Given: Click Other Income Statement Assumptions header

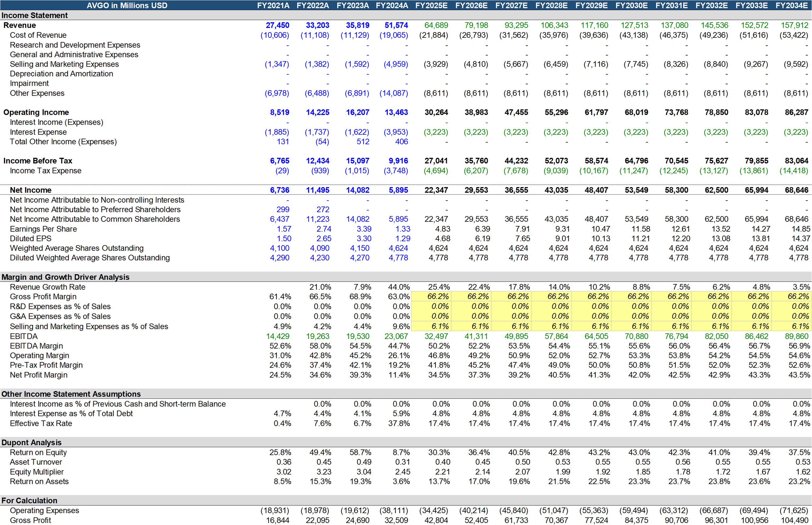Looking at the screenshot, I should (x=71, y=394).
